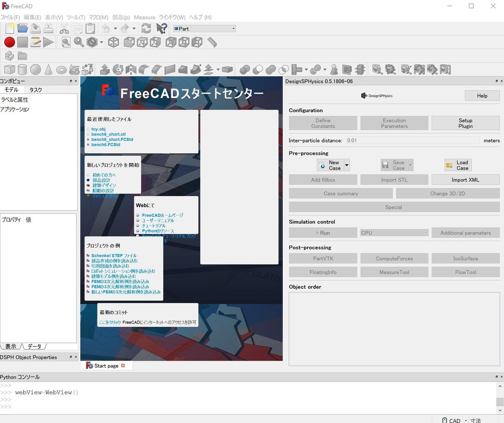This screenshot has width=504, height=423.
Task: Create a Part container with the Part icon
Action: click(9, 55)
